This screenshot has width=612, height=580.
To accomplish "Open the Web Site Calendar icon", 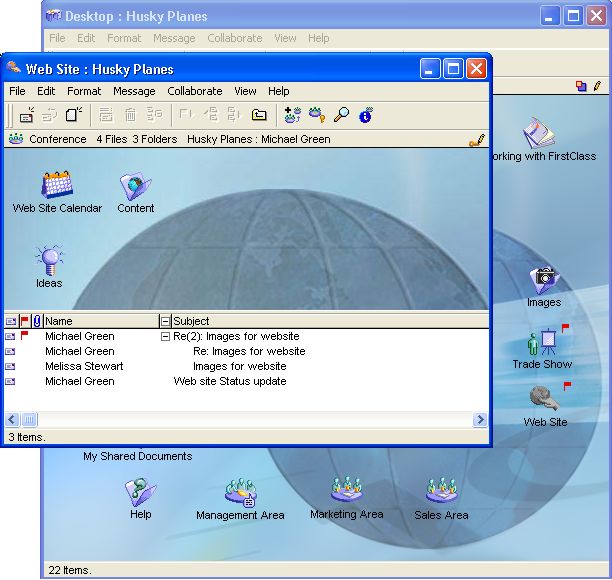I will tap(57, 185).
